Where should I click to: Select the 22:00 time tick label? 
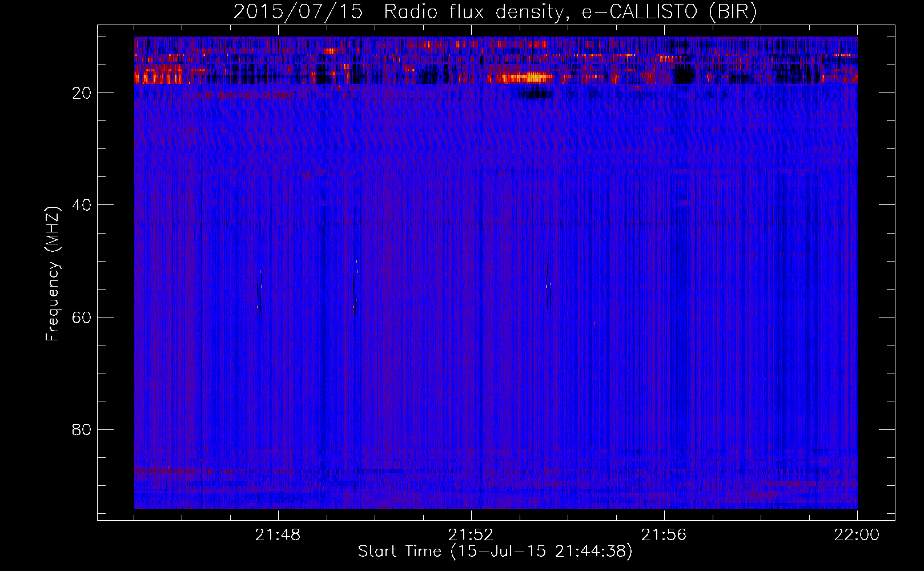click(x=857, y=535)
